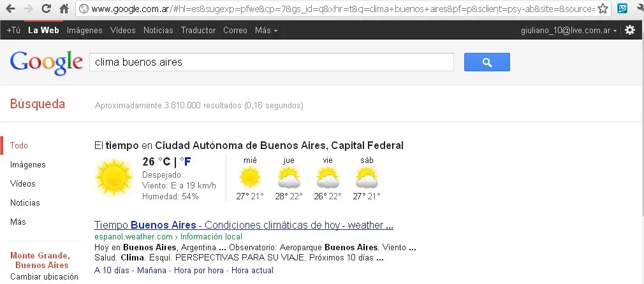Click the Búsqueda heading
The width and height of the screenshot is (644, 284).
[38, 104]
